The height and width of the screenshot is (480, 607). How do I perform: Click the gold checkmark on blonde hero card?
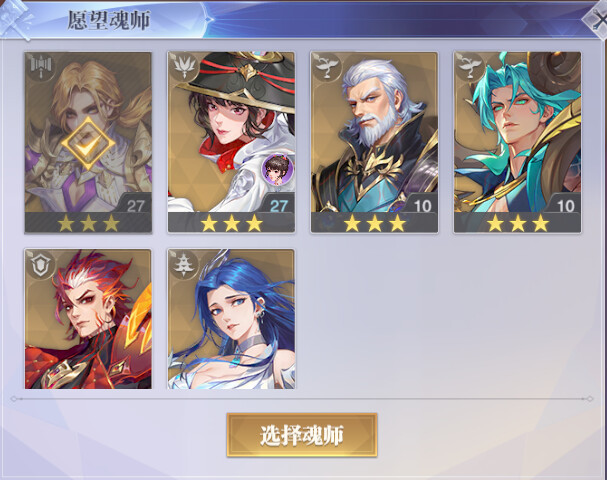(x=88, y=144)
